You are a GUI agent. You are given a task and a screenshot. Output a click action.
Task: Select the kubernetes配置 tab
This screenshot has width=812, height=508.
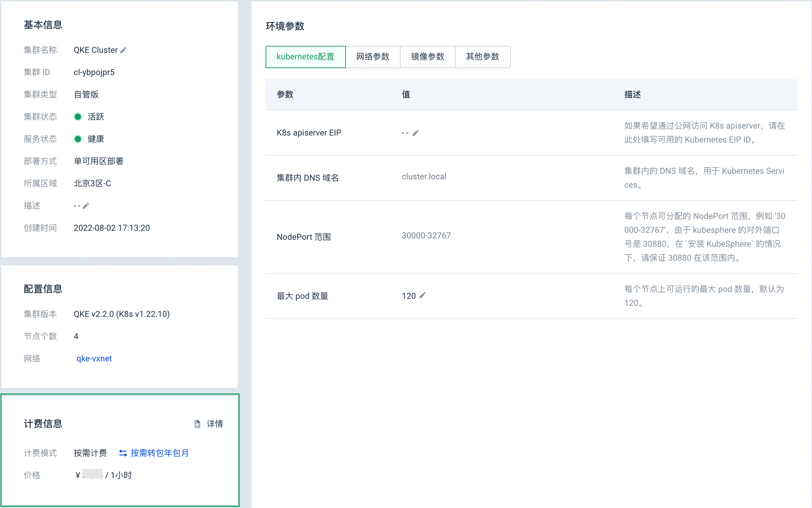coord(306,57)
